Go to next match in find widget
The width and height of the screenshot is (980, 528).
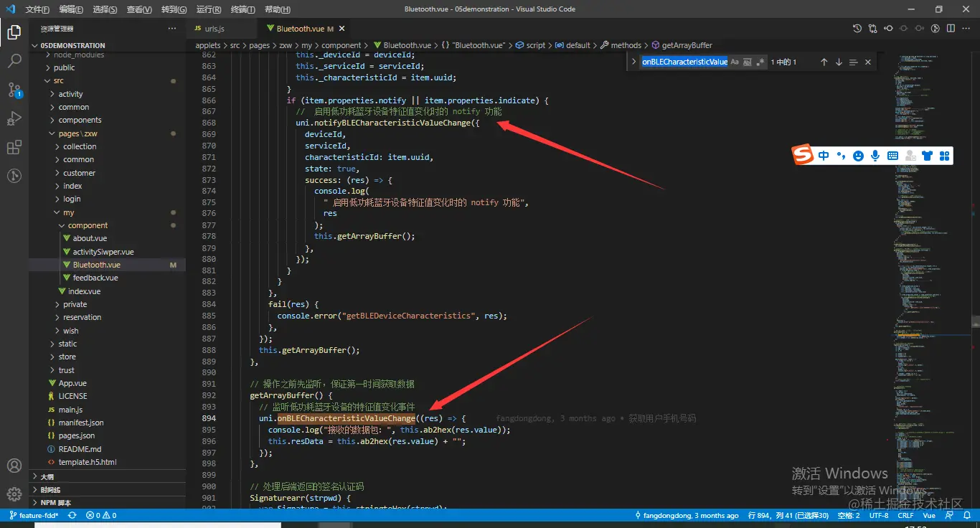839,62
